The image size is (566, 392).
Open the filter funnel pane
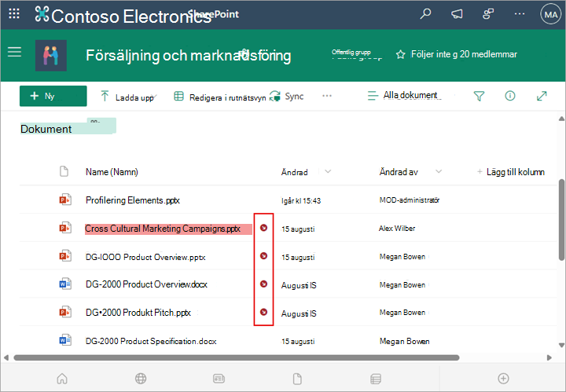click(x=479, y=96)
